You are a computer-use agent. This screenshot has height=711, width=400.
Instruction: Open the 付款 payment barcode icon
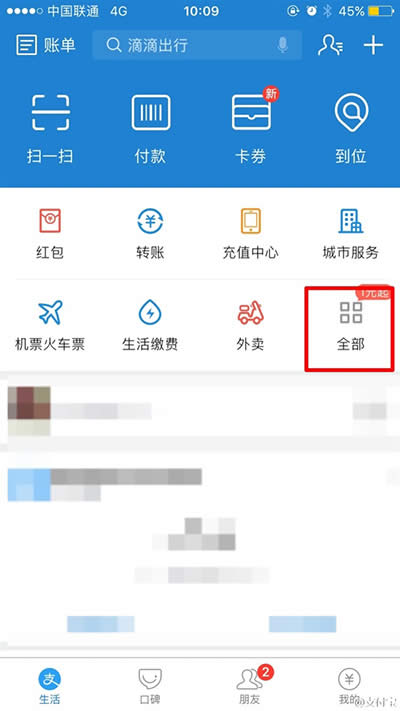(x=151, y=112)
